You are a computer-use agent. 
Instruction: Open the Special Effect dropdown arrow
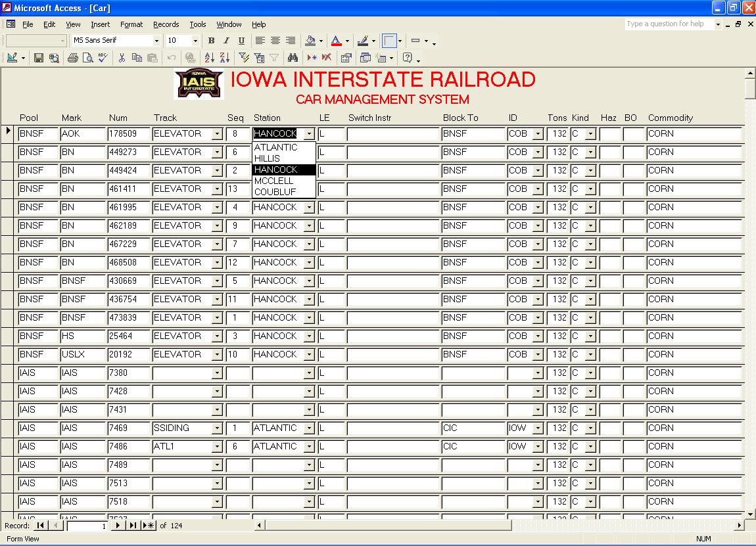click(400, 41)
